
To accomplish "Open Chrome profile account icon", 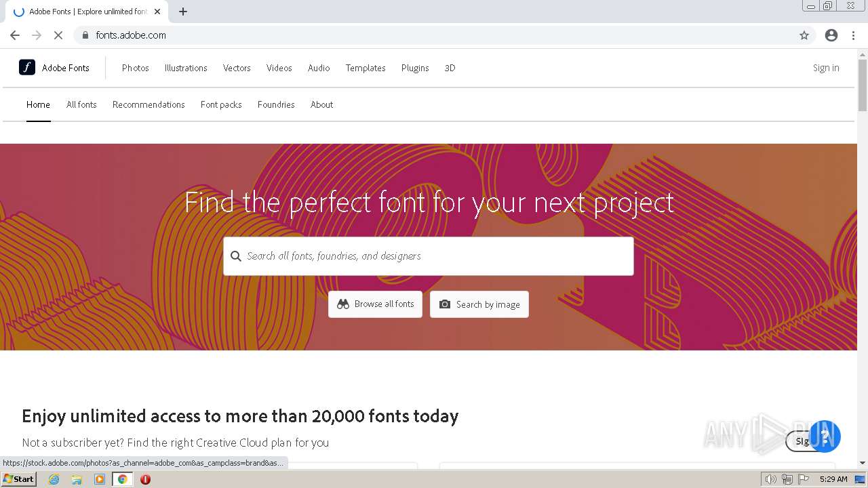I will point(831,35).
